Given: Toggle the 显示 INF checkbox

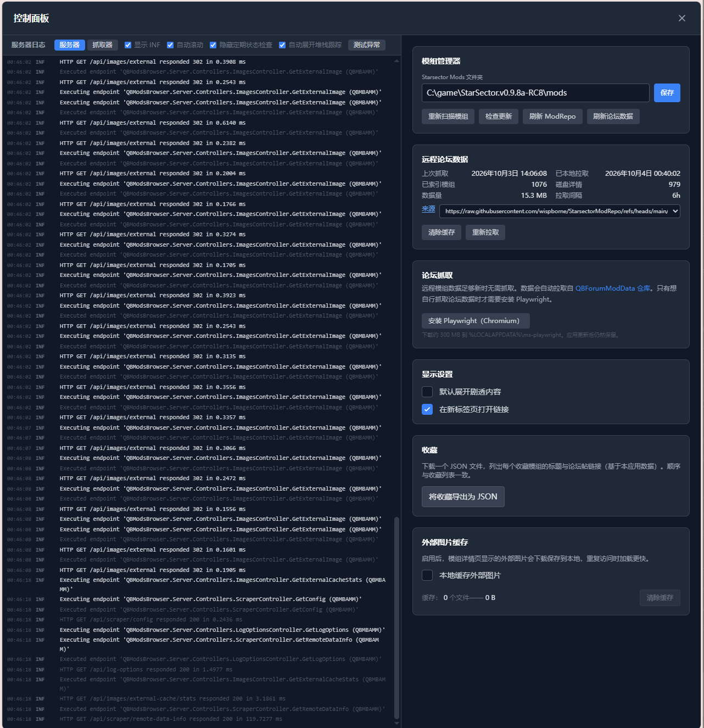Looking at the screenshot, I should click(128, 45).
